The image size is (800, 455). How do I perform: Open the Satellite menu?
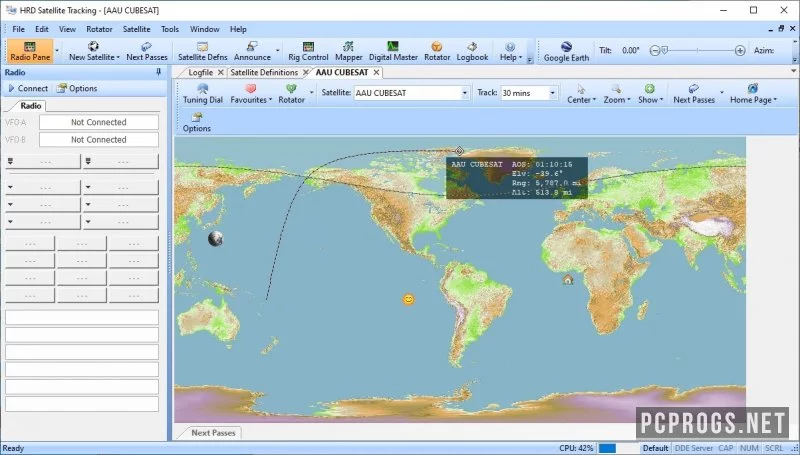click(x=136, y=29)
